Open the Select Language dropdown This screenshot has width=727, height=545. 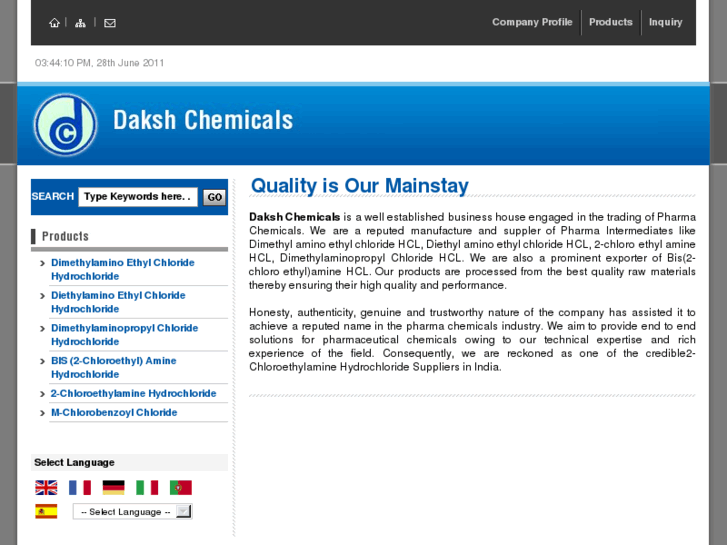click(133, 512)
